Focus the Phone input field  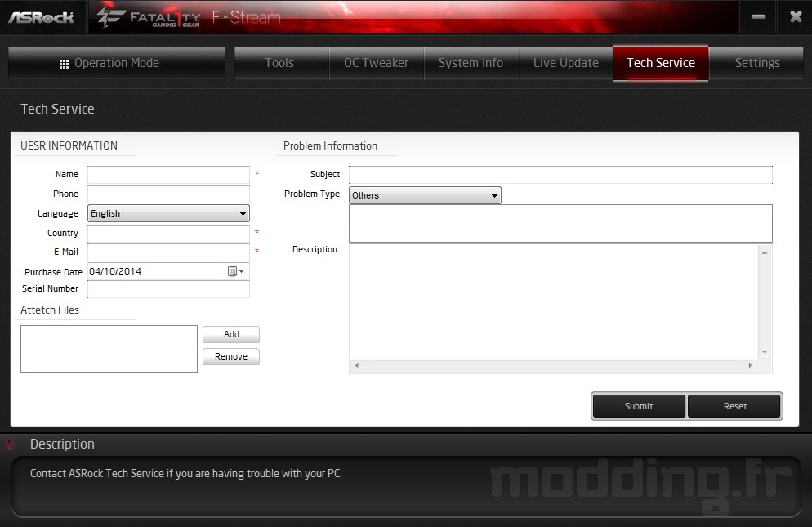(168, 194)
